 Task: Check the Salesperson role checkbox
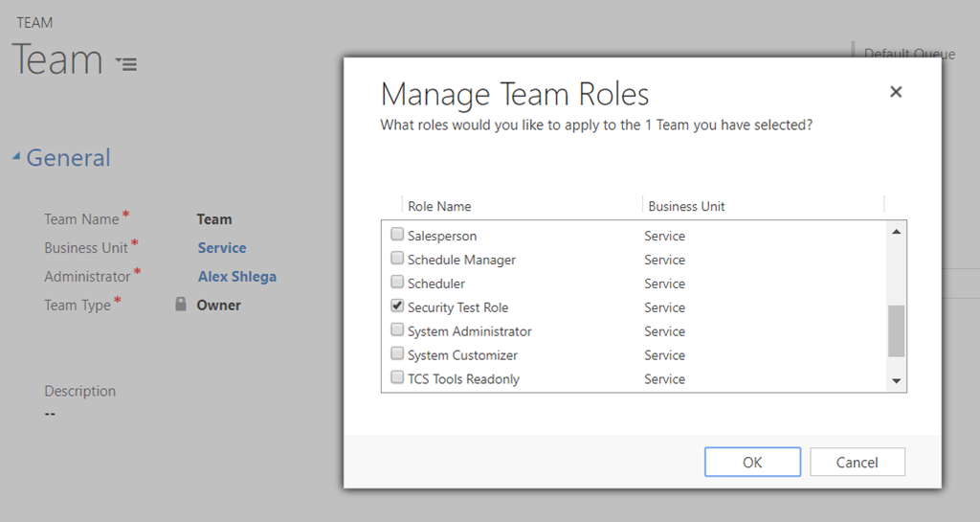click(397, 234)
